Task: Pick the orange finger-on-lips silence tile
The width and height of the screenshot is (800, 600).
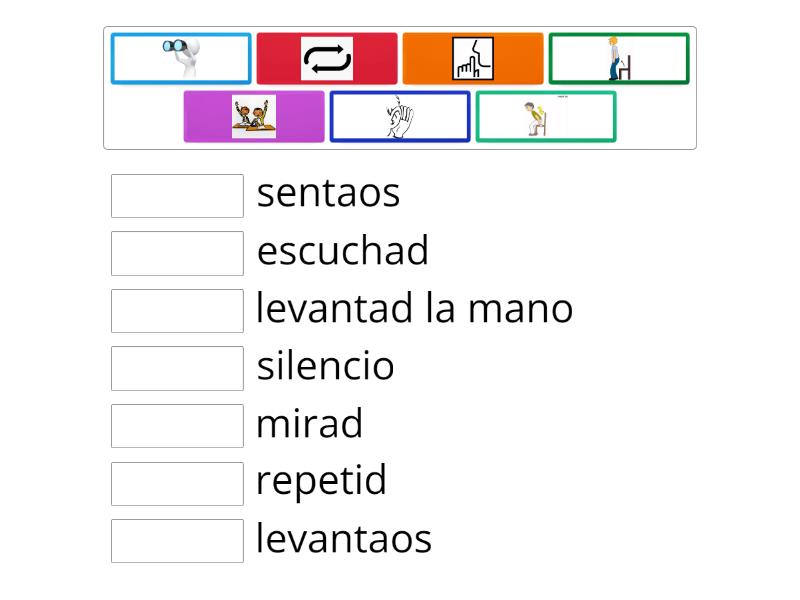Action: tap(473, 58)
